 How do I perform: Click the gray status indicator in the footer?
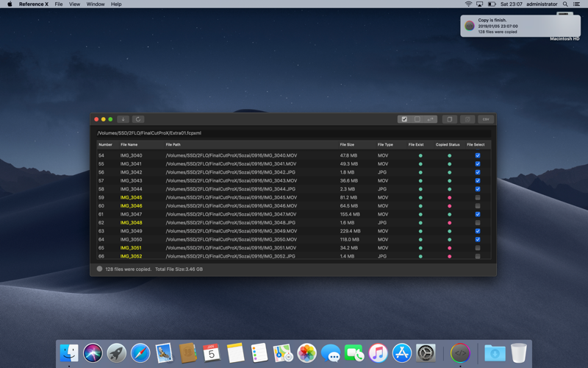99,269
